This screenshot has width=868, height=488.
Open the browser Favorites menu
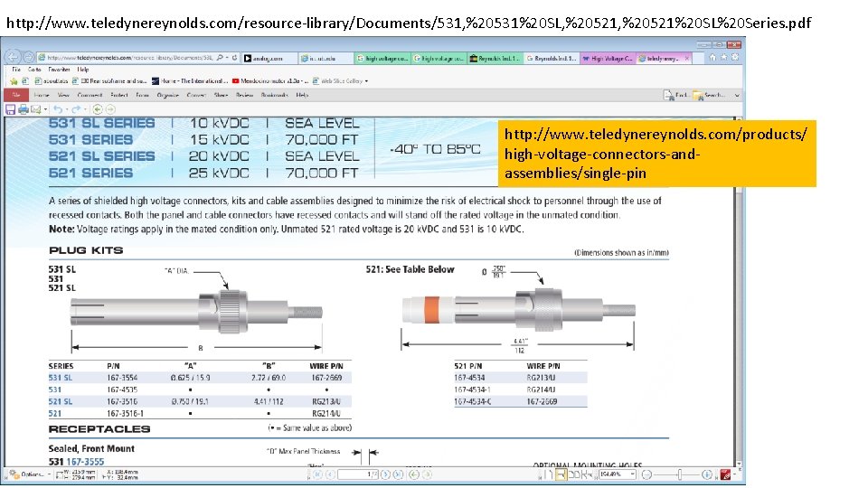[59, 70]
